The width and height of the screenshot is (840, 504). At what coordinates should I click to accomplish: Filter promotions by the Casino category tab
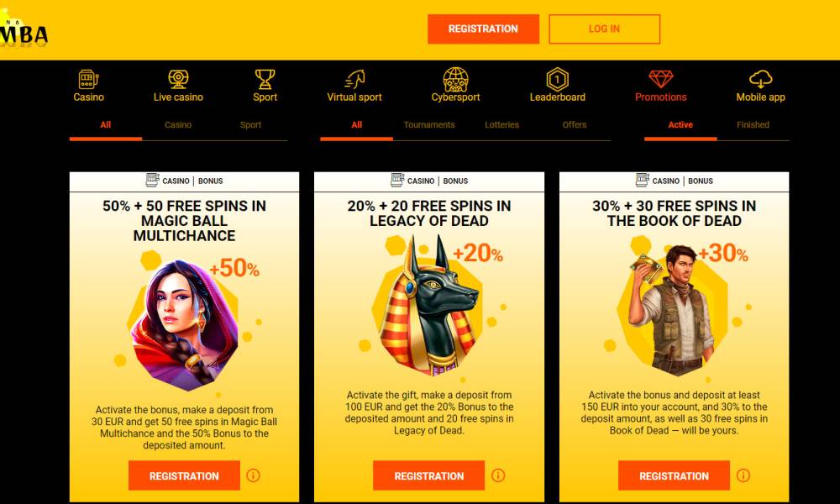coord(178,125)
